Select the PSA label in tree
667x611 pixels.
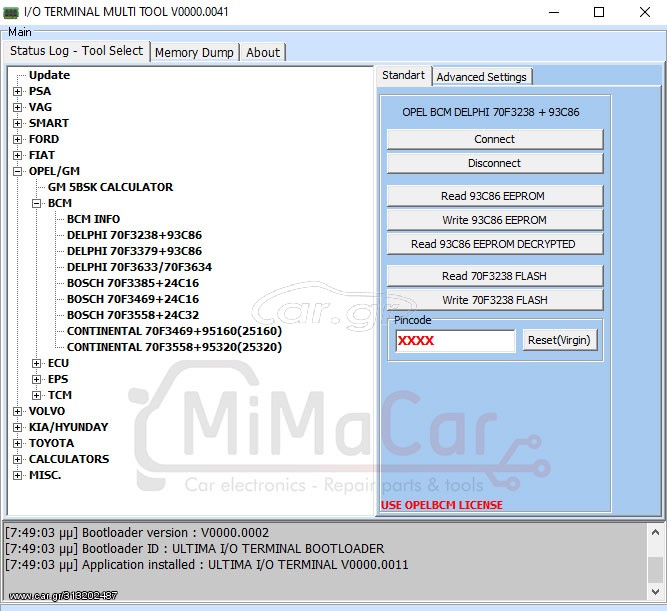click(40, 91)
